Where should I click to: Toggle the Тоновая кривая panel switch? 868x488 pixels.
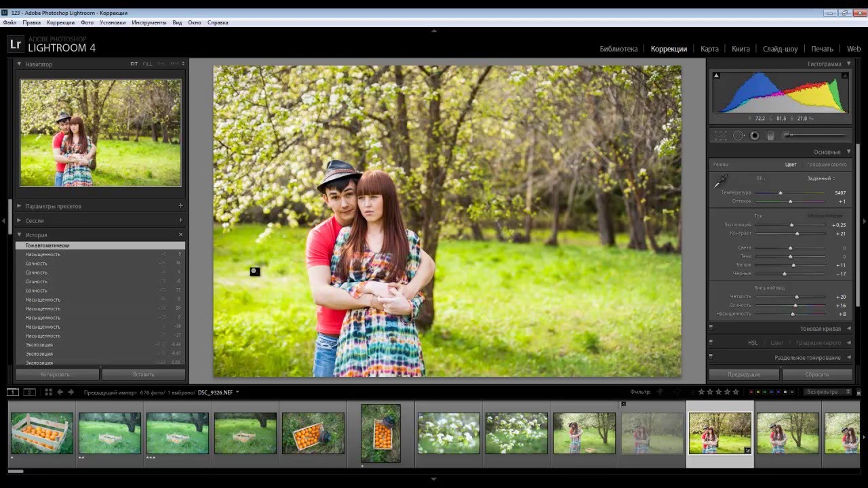pyautogui.click(x=711, y=327)
